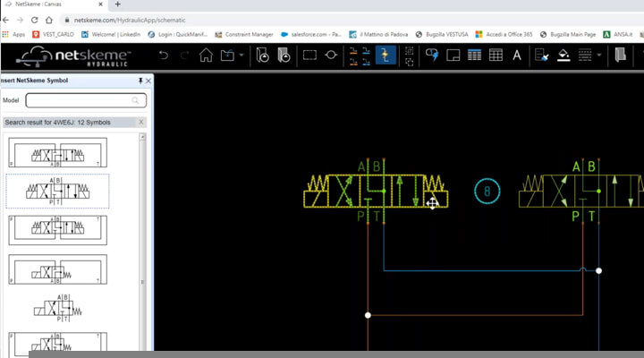Open the line style dropdown arrow
The height and width of the screenshot is (358, 644).
coord(599,55)
